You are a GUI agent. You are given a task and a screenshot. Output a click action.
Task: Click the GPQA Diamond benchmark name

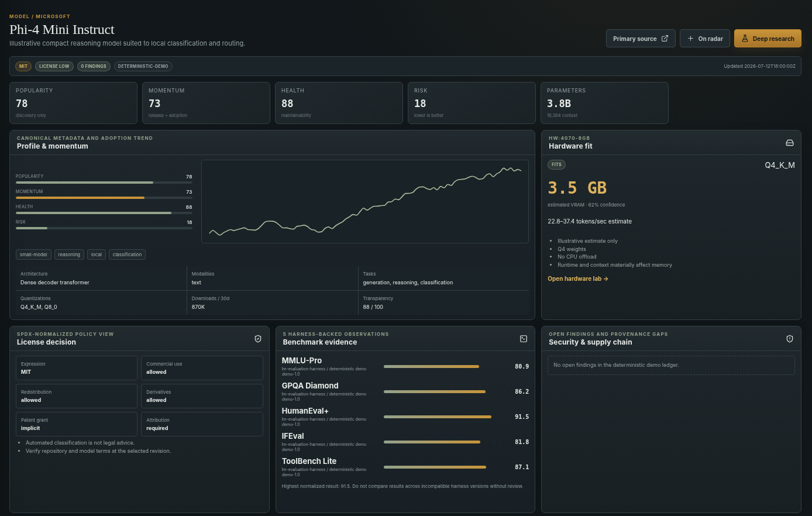(310, 386)
